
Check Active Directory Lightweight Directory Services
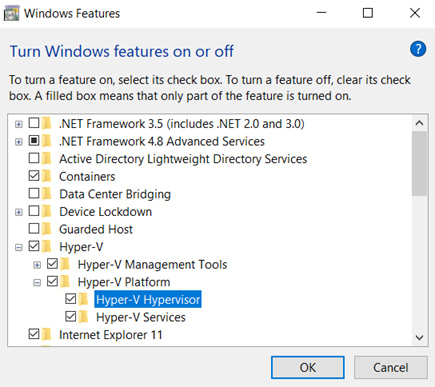coord(34,158)
